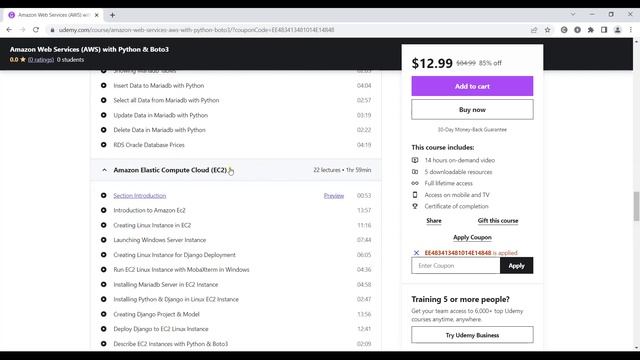
Task: Click the page vertical scrollbar thumb
Action: pyautogui.click(x=636, y=206)
